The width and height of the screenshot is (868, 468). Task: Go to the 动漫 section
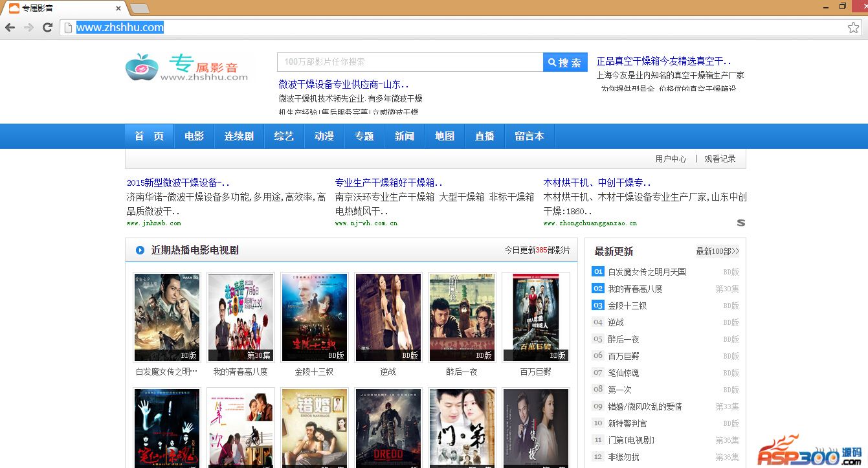[x=324, y=136]
